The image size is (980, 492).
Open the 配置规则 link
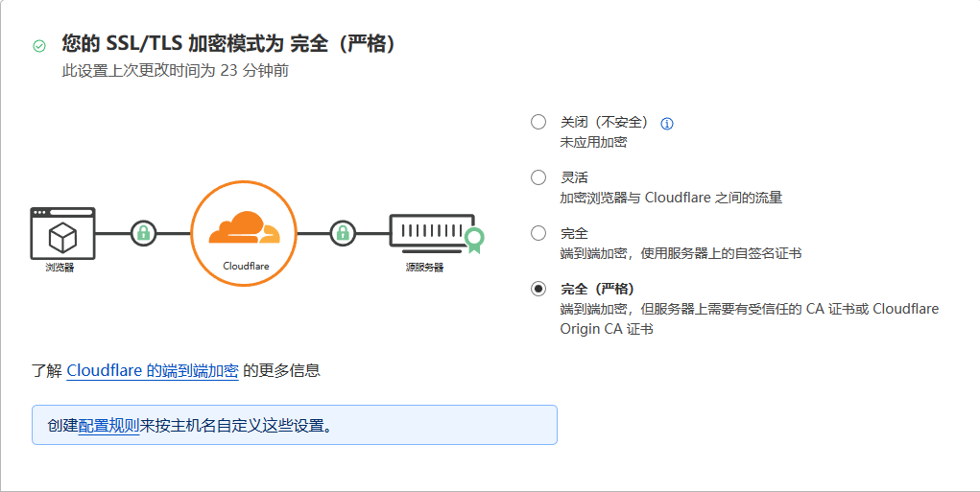pos(108,426)
